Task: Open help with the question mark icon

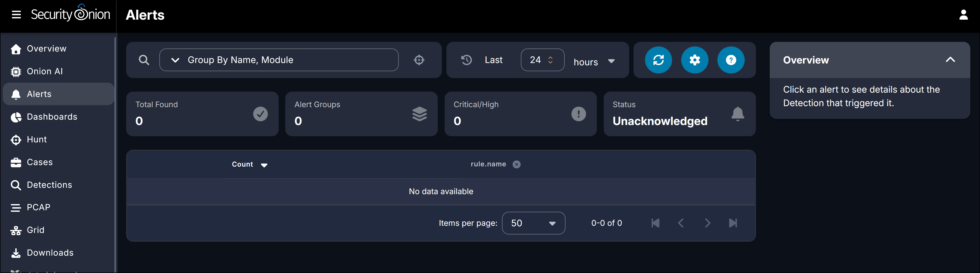Action: pyautogui.click(x=730, y=60)
